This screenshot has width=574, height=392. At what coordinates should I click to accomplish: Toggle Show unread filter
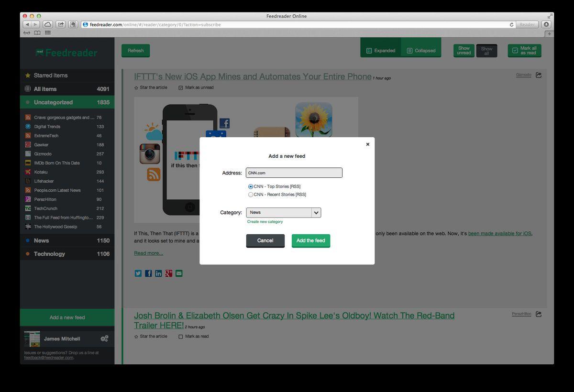tap(464, 50)
